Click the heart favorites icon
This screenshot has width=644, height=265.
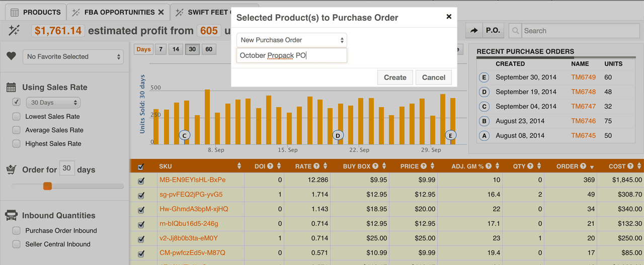(11, 56)
